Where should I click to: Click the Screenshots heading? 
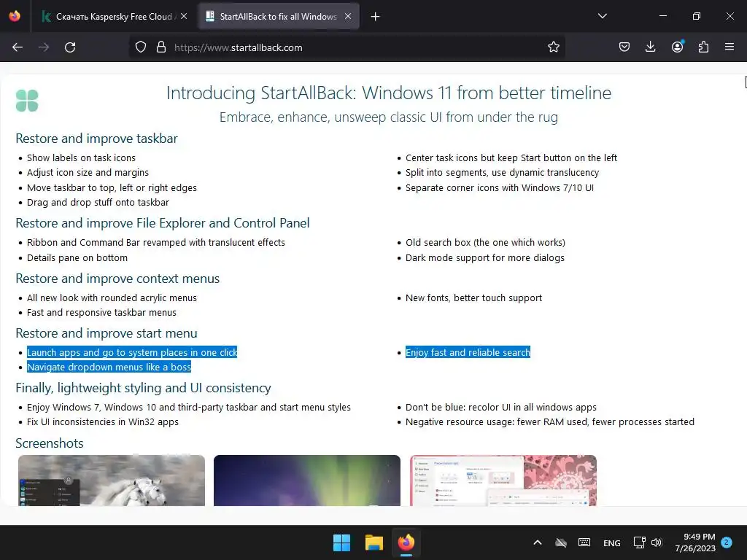coord(50,443)
